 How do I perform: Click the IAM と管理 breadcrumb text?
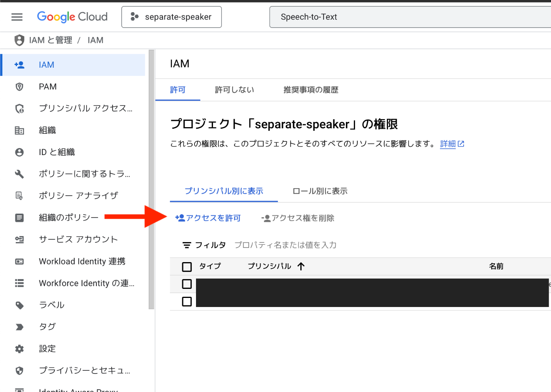51,40
